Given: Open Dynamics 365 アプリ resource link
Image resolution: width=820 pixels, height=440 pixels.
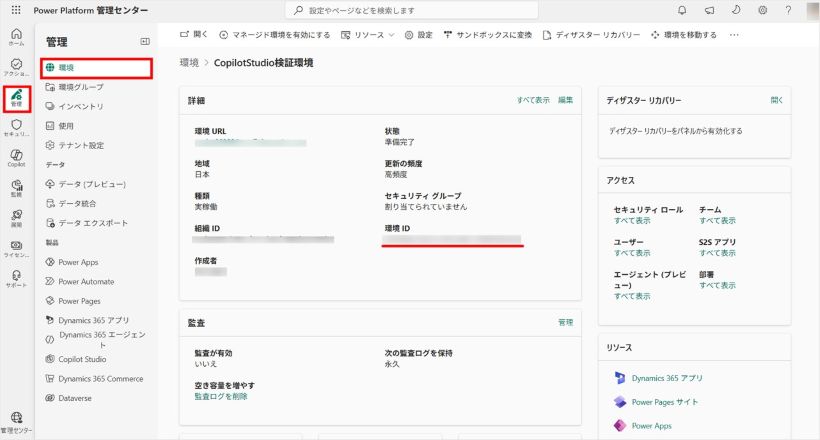Looking at the screenshot, I should 667,378.
